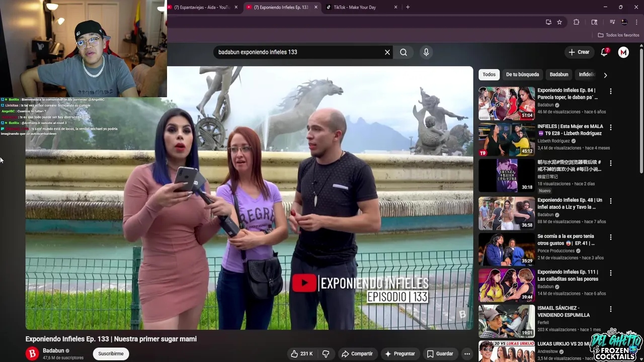Viewport: 644px width, 362px height.
Task: Open the 35:29 Ponce Producciones thumbnail
Action: pyautogui.click(x=507, y=249)
